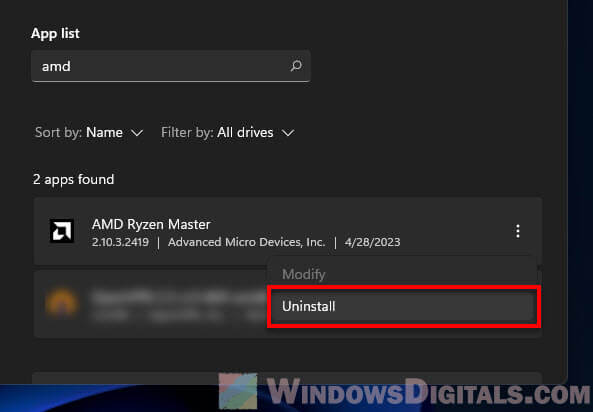
Task: Click publisher 'Advanced Micro Devices, Inc.'
Action: click(247, 242)
